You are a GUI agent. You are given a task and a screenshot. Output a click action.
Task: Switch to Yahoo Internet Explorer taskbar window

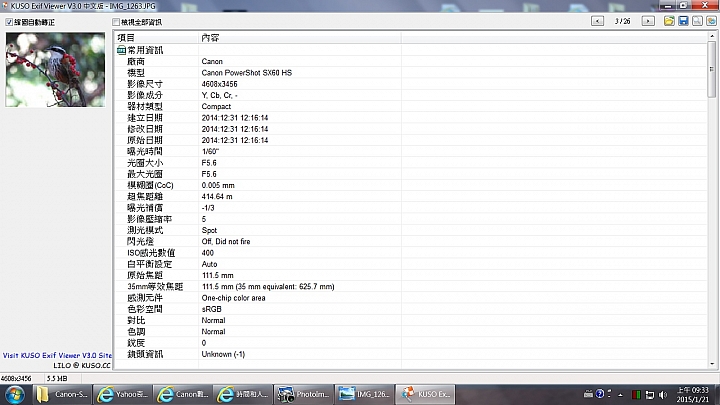[x=123, y=394]
